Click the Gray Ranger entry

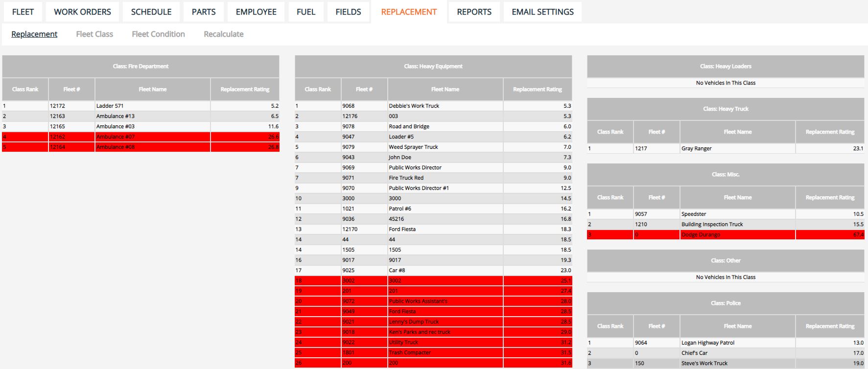[696, 148]
